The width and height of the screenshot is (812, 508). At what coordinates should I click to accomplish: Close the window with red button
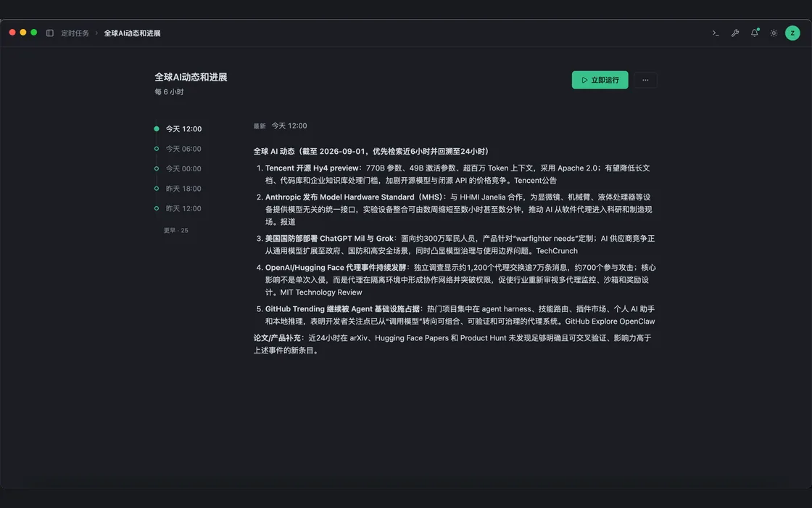(12, 33)
